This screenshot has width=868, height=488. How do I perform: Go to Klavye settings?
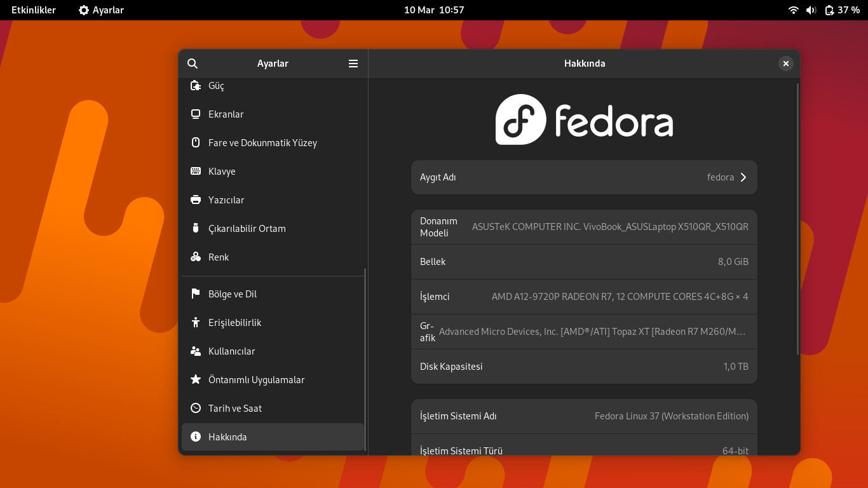coord(273,172)
